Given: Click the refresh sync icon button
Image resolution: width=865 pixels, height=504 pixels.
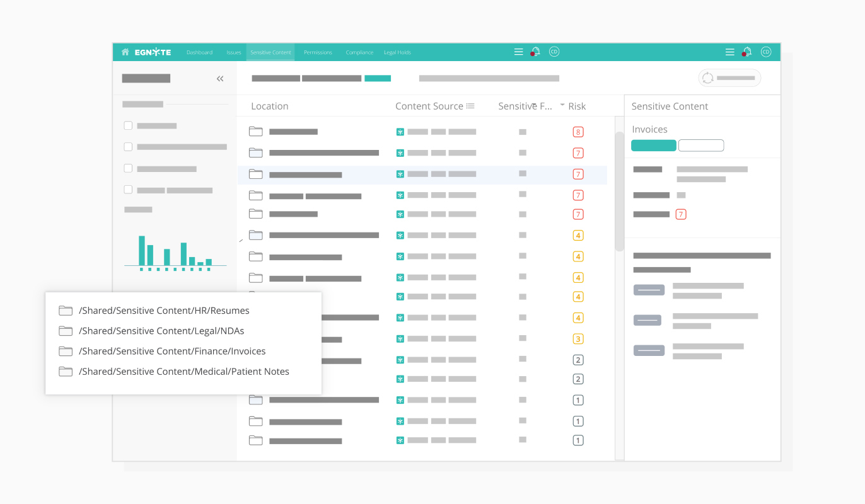Looking at the screenshot, I should pos(708,78).
